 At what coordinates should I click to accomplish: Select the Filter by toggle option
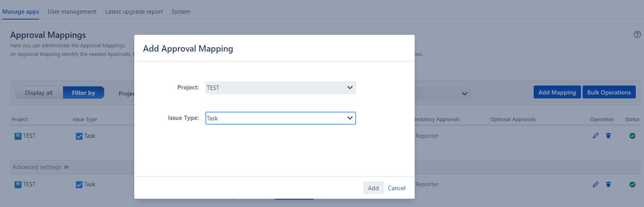pyautogui.click(x=83, y=93)
